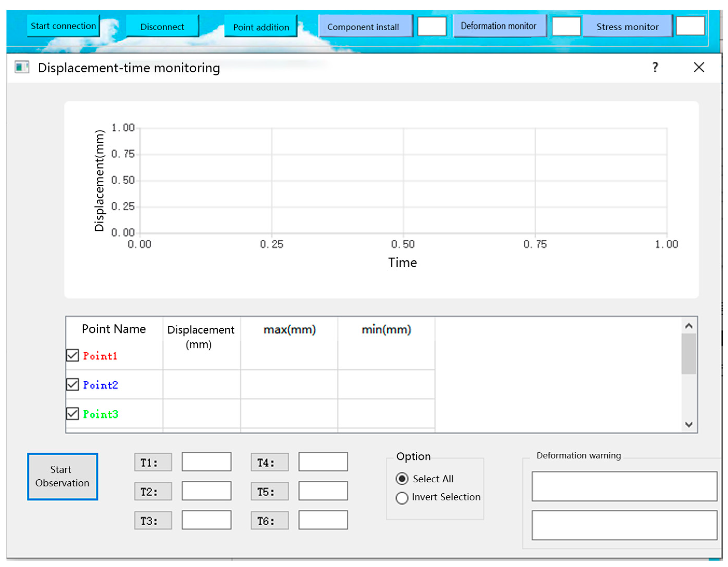The height and width of the screenshot is (567, 728).
Task: Click the dialog window icon in title bar
Action: [22, 67]
